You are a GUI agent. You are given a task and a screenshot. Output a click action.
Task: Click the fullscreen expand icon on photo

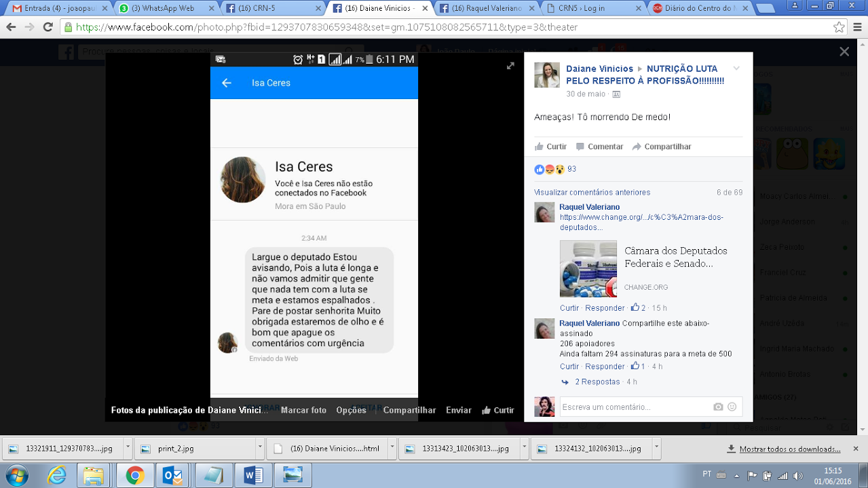click(510, 66)
